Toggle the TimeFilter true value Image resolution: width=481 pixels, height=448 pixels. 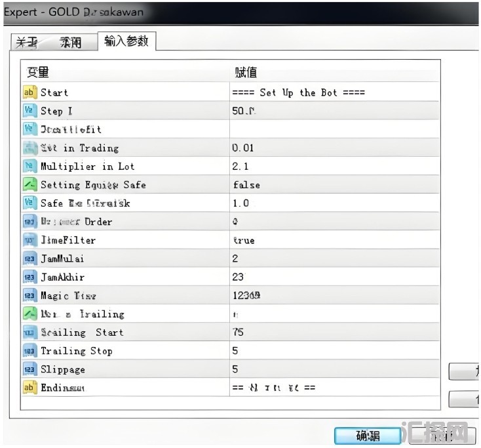coord(244,240)
